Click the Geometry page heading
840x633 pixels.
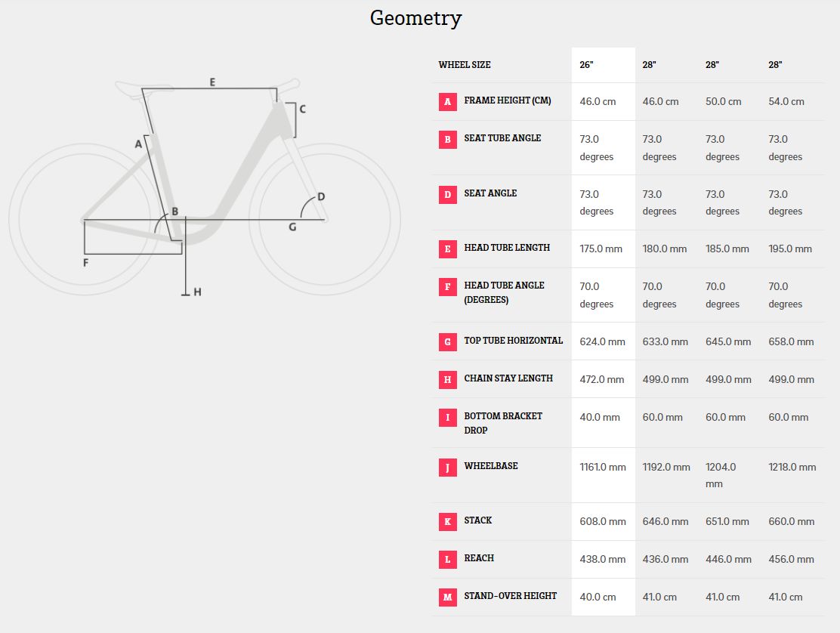[x=415, y=18]
